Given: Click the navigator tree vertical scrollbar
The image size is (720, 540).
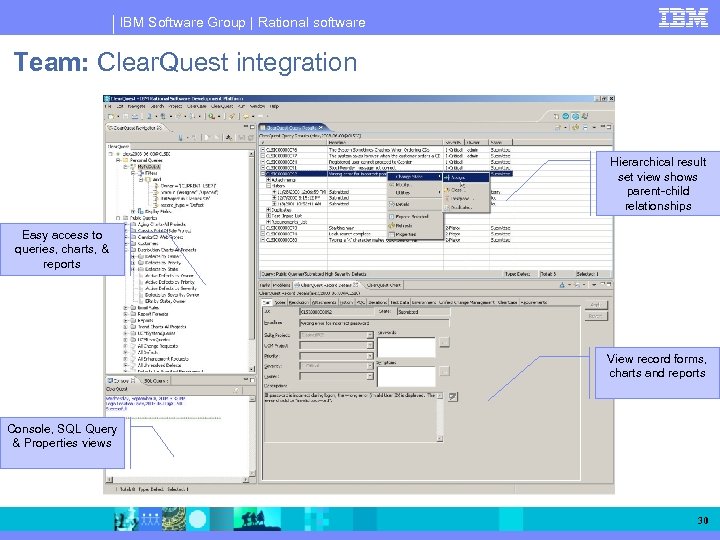Looking at the screenshot, I should pos(252,261).
